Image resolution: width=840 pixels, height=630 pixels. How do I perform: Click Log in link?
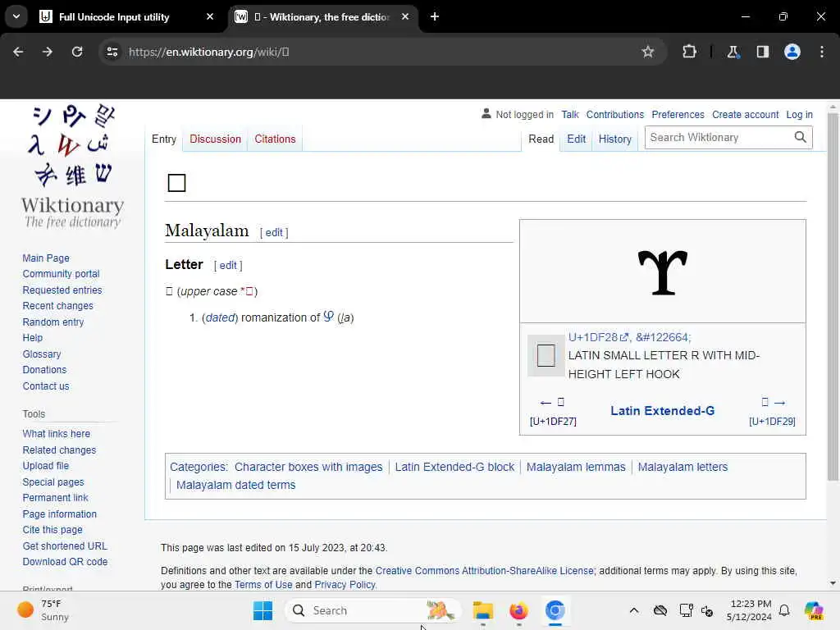pyautogui.click(x=799, y=115)
